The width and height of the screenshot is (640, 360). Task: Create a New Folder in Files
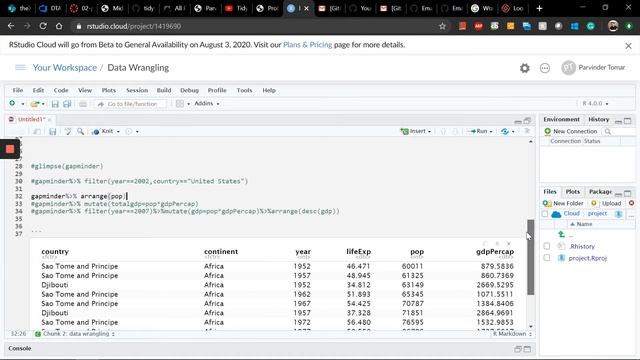pyautogui.click(x=563, y=203)
